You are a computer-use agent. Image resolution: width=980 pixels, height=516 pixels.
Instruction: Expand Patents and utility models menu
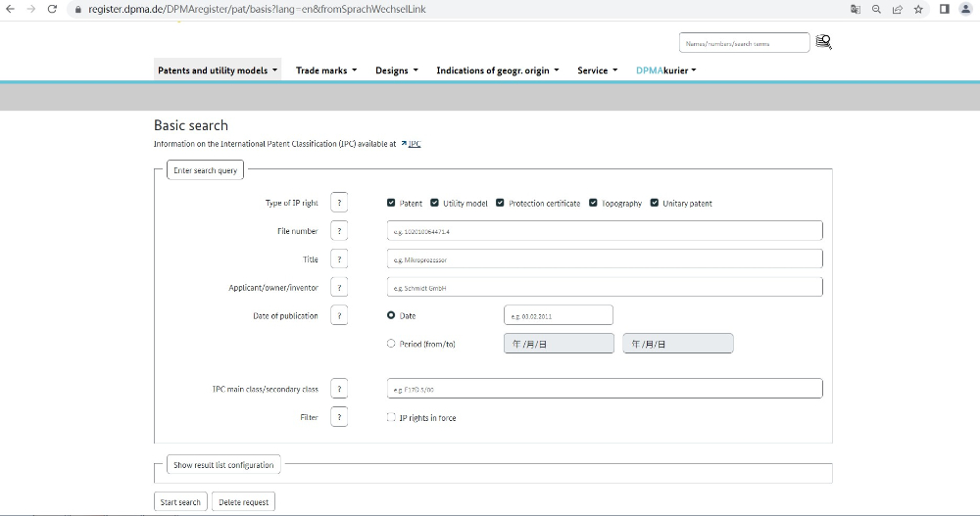tap(218, 70)
